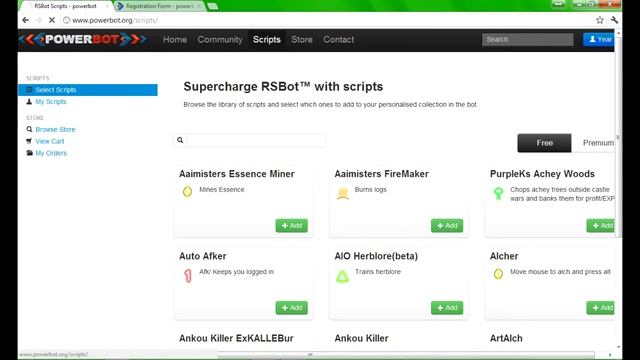Click the Browse Store magnifier icon
Screen dimensions: 640x360
[29, 129]
